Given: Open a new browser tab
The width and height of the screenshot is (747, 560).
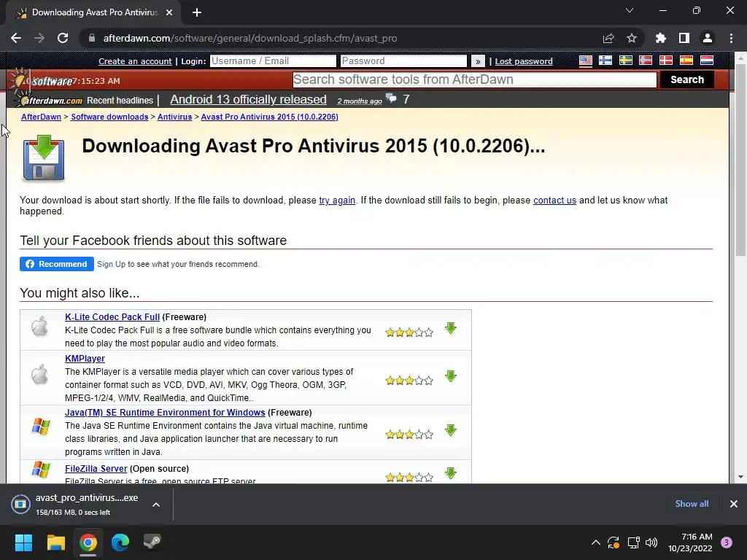Looking at the screenshot, I should [x=197, y=12].
